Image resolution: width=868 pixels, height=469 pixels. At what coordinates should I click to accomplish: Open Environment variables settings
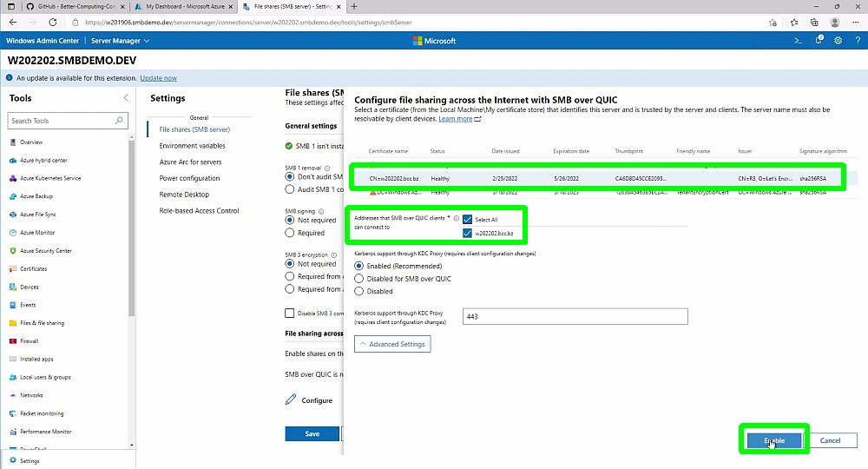pos(192,146)
